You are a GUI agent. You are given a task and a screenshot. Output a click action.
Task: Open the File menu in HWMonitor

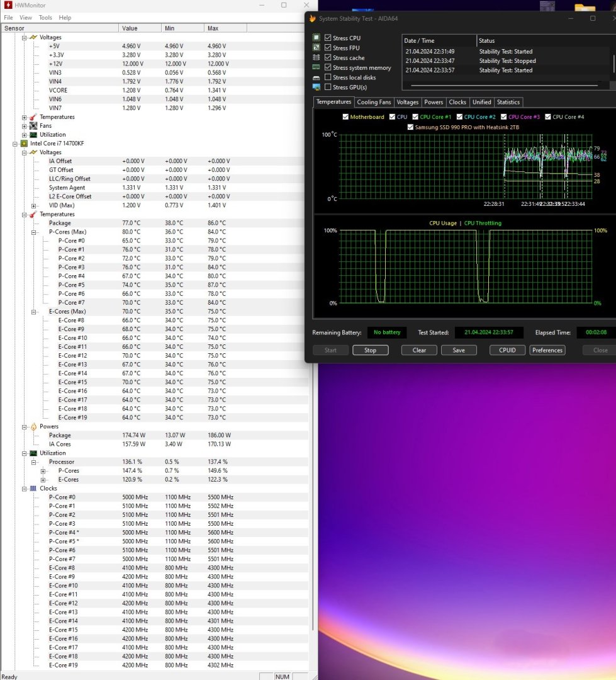(8, 18)
